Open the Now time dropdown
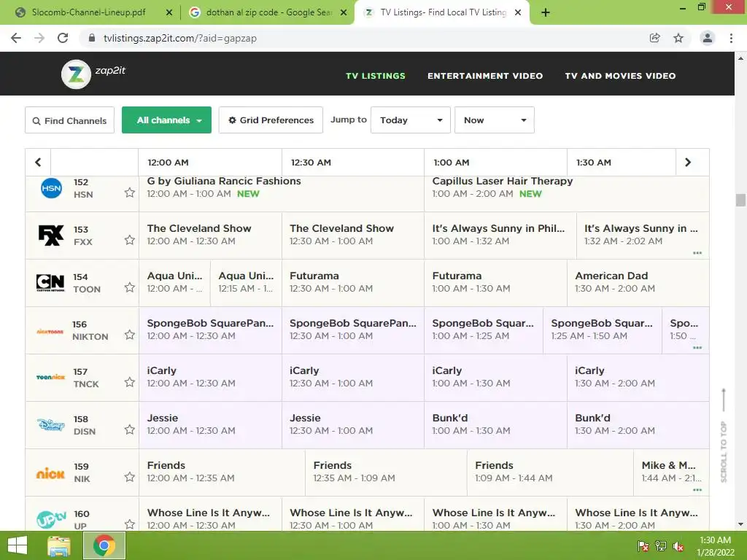Screen dimensions: 747x560 coord(494,120)
